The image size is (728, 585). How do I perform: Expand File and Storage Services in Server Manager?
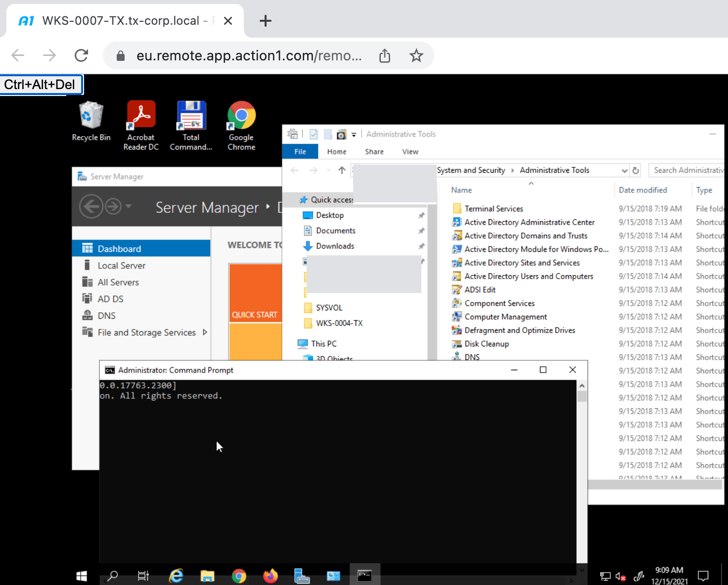206,332
